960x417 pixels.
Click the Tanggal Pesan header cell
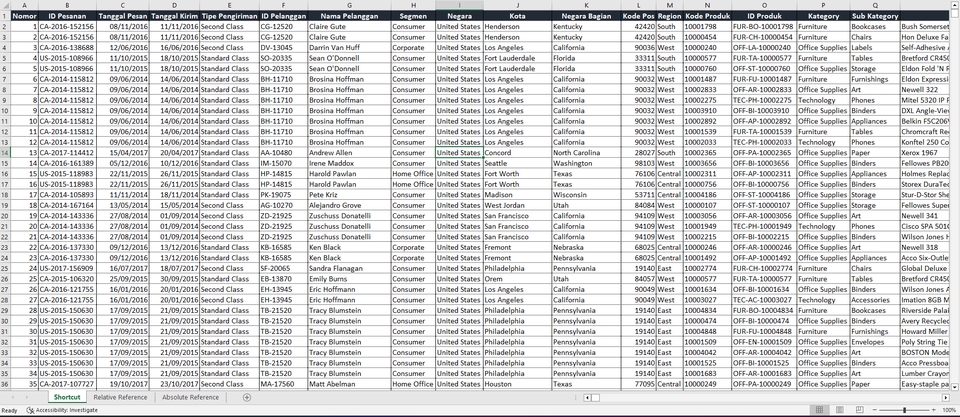[122, 16]
